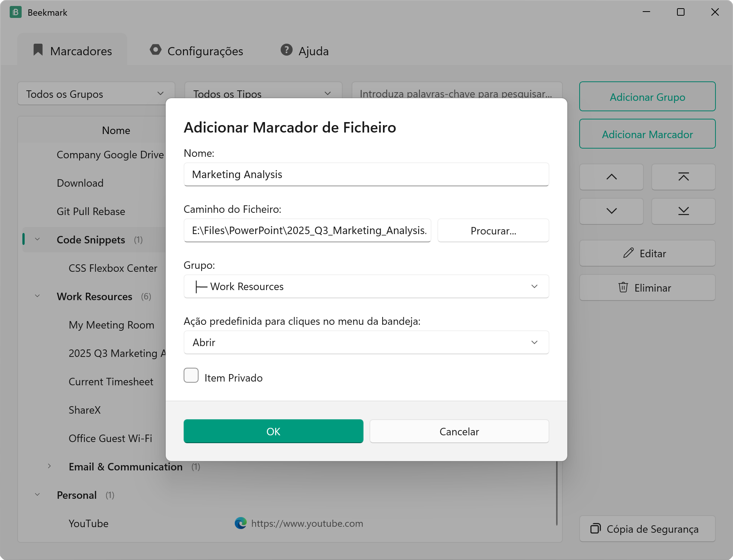This screenshot has width=733, height=560.
Task: Click the Nome input with Marketing Analysis
Action: (x=366, y=174)
